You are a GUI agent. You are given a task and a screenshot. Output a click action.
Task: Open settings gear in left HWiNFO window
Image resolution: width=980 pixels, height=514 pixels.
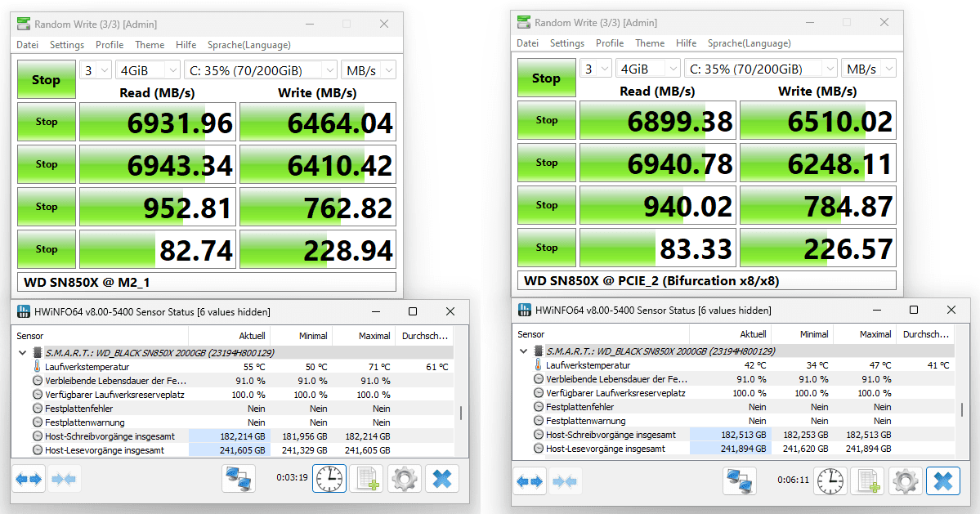click(x=405, y=479)
